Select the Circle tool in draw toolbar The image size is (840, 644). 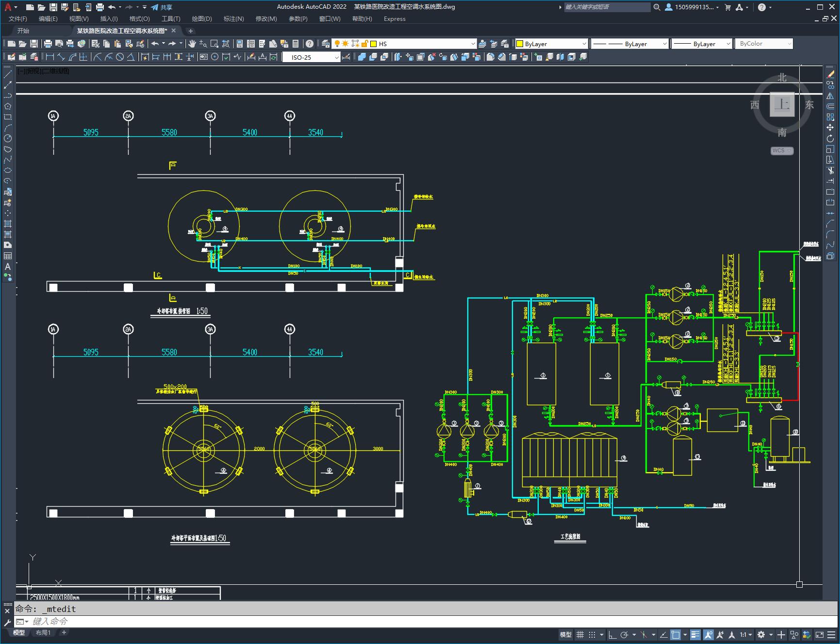click(8, 138)
